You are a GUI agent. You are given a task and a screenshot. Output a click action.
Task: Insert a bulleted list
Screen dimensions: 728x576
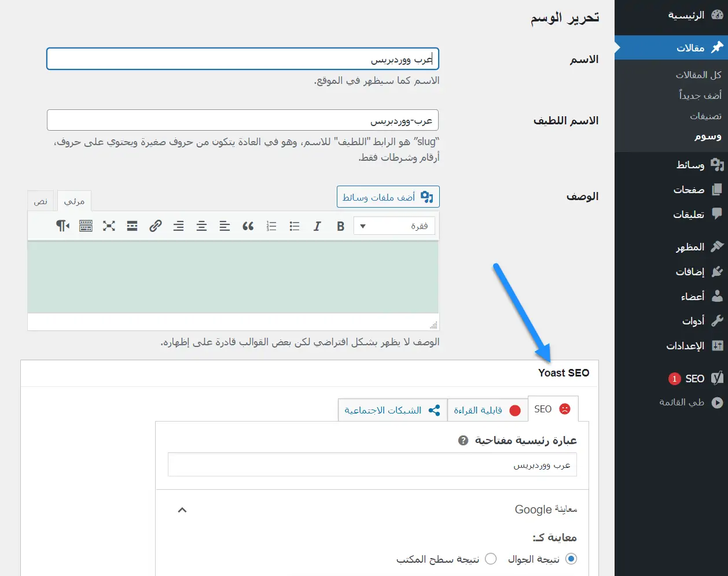(295, 226)
